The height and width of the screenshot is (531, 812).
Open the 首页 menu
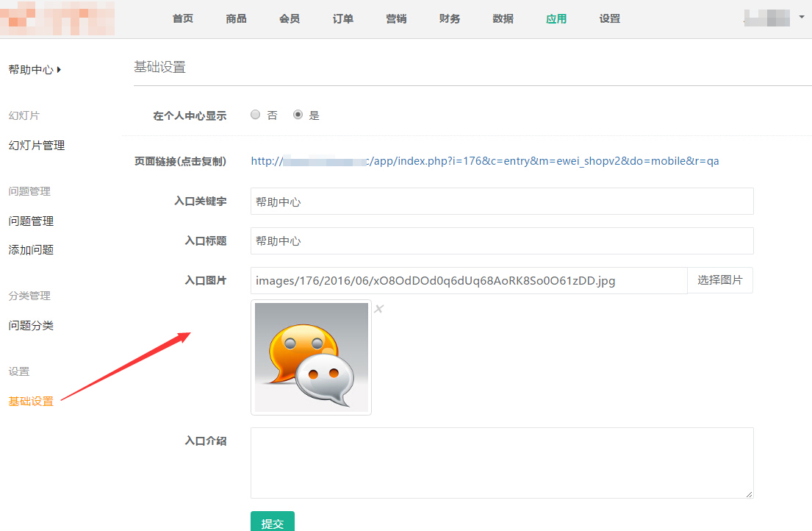tap(183, 19)
